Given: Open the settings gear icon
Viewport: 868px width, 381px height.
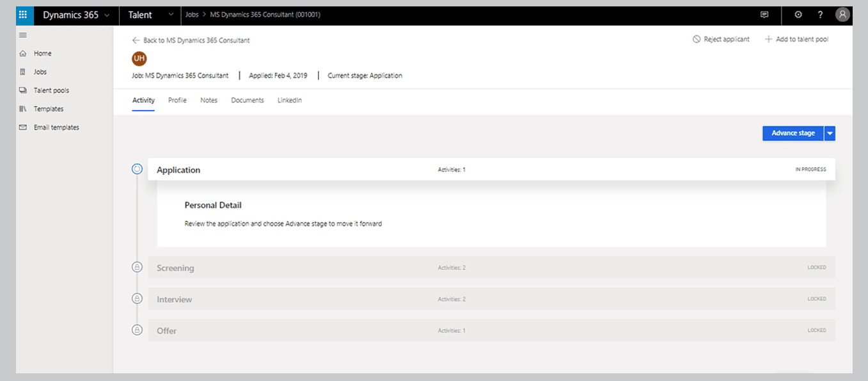Looking at the screenshot, I should click(798, 15).
